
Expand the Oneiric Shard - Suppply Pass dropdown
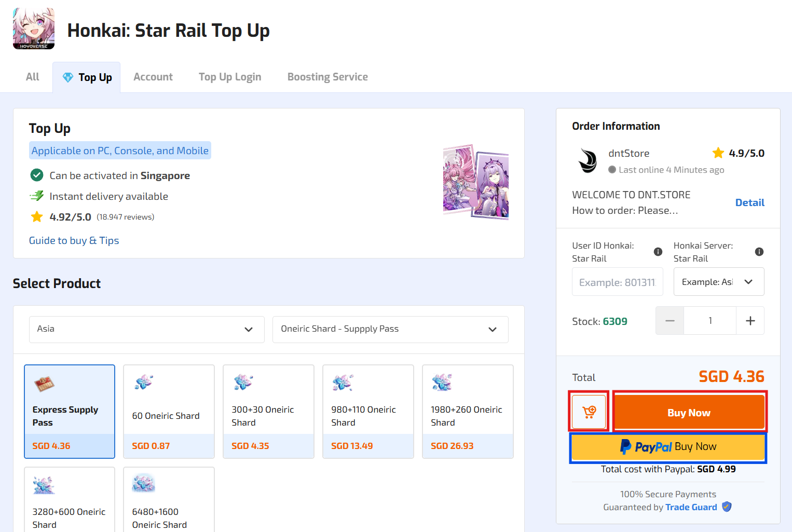[390, 329]
